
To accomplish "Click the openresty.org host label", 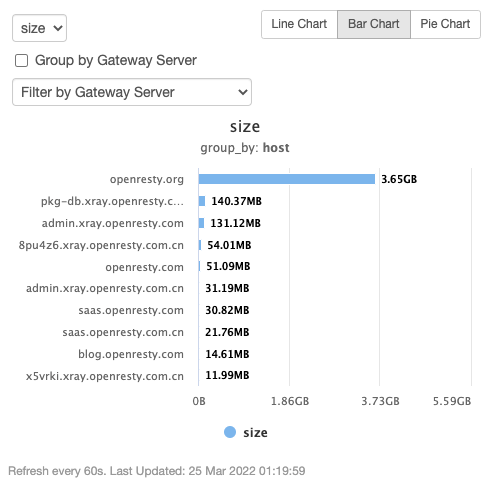I will coord(147,179).
